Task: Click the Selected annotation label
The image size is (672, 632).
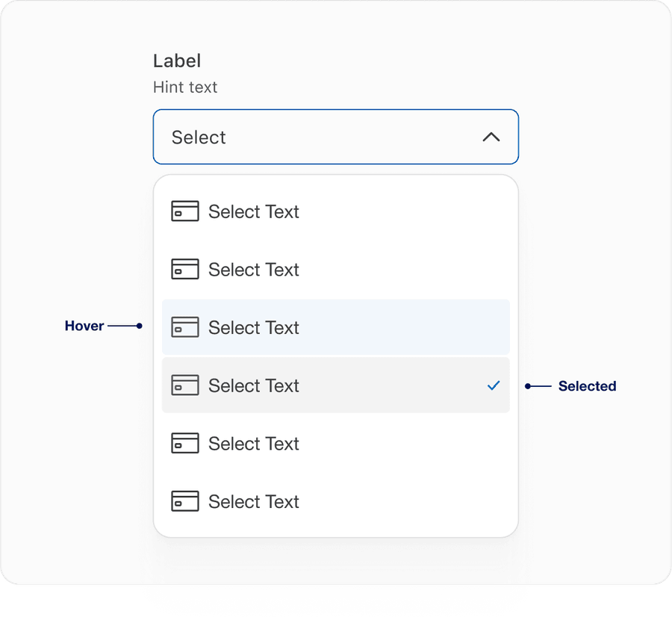Action: tap(587, 386)
